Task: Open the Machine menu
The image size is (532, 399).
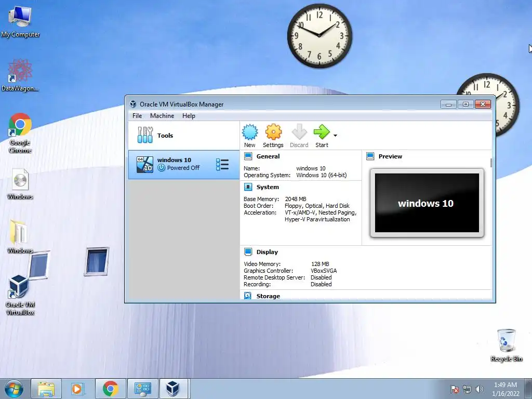Action: click(x=162, y=116)
